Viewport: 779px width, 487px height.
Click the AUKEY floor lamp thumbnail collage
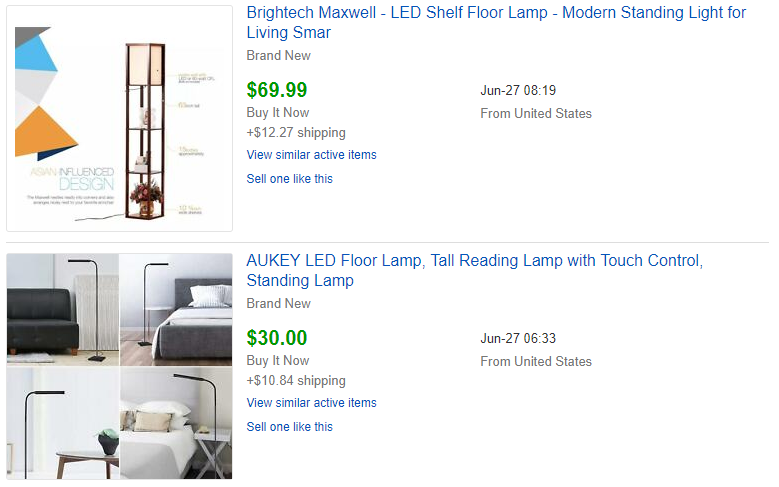[120, 366]
